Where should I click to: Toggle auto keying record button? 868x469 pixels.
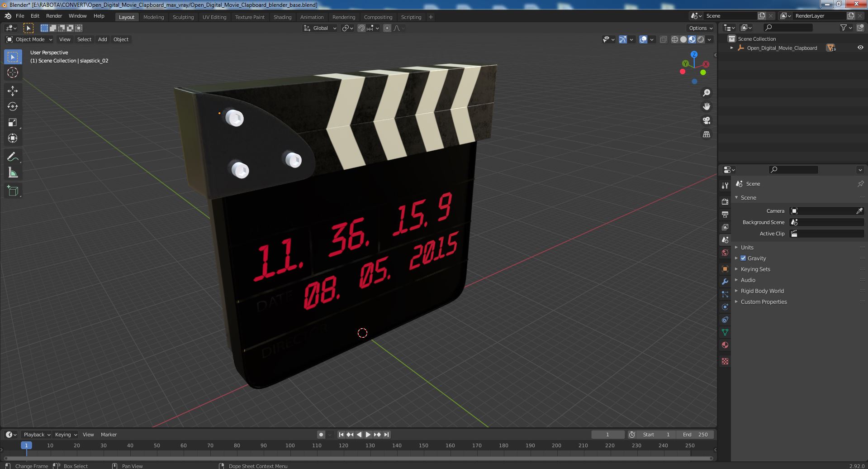pos(321,435)
